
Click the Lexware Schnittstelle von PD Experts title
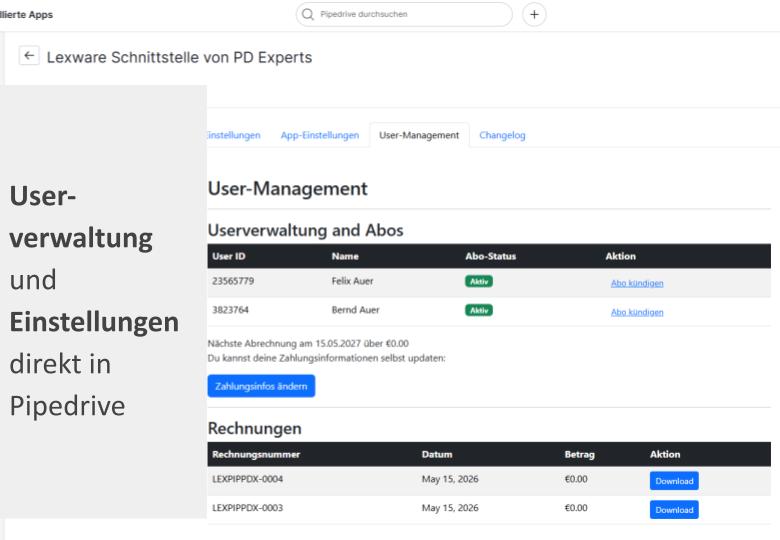coord(179,57)
